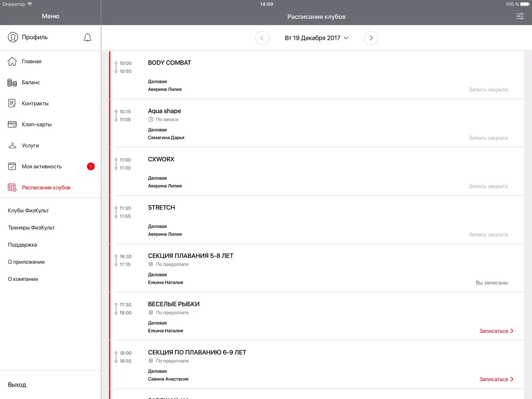Open О компании link
The width and height of the screenshot is (532, 399).
pyautogui.click(x=23, y=279)
